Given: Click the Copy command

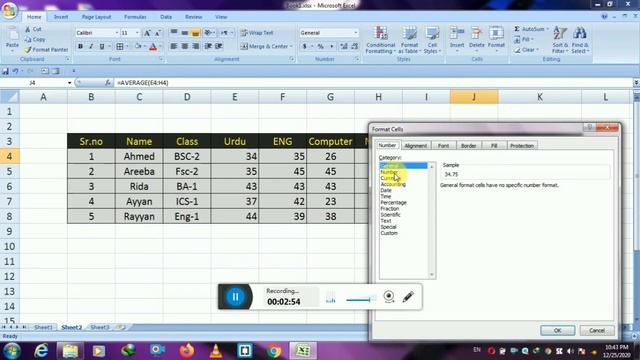Looking at the screenshot, I should pyautogui.click(x=35, y=40).
